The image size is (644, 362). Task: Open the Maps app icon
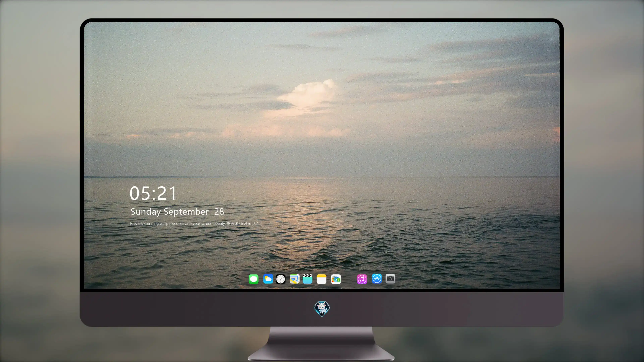[x=294, y=279]
